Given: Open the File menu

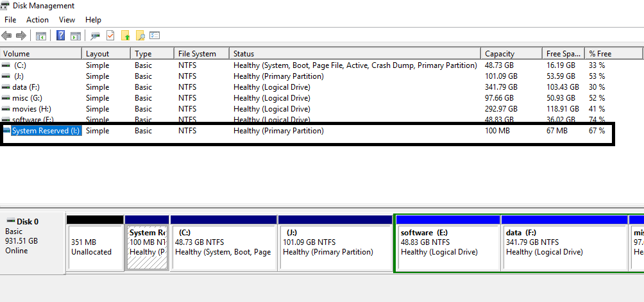Looking at the screenshot, I should pyautogui.click(x=10, y=20).
